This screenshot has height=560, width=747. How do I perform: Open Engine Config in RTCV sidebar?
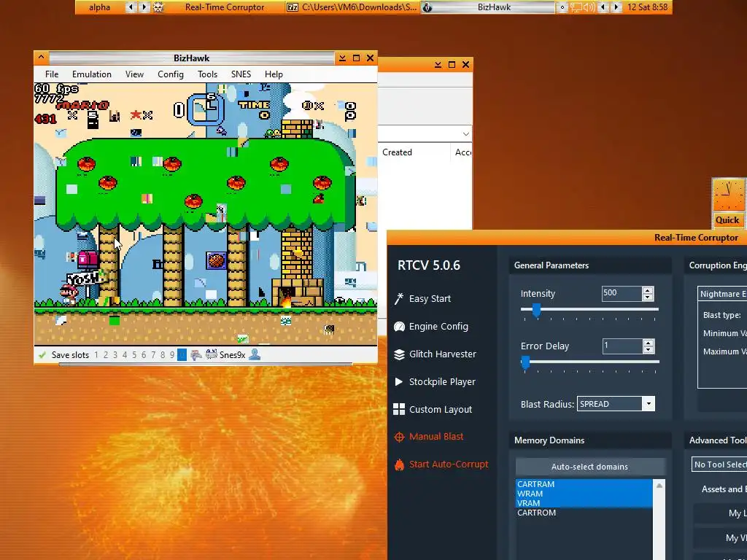(x=430, y=326)
